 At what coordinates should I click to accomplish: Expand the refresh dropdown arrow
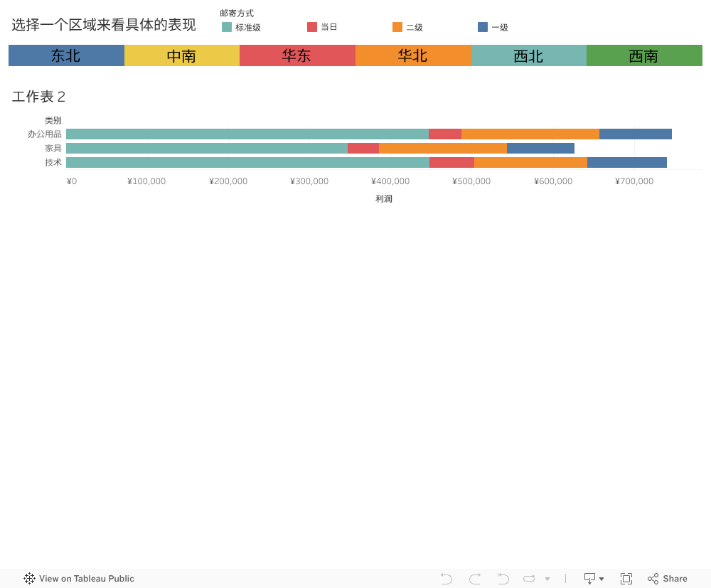547,579
